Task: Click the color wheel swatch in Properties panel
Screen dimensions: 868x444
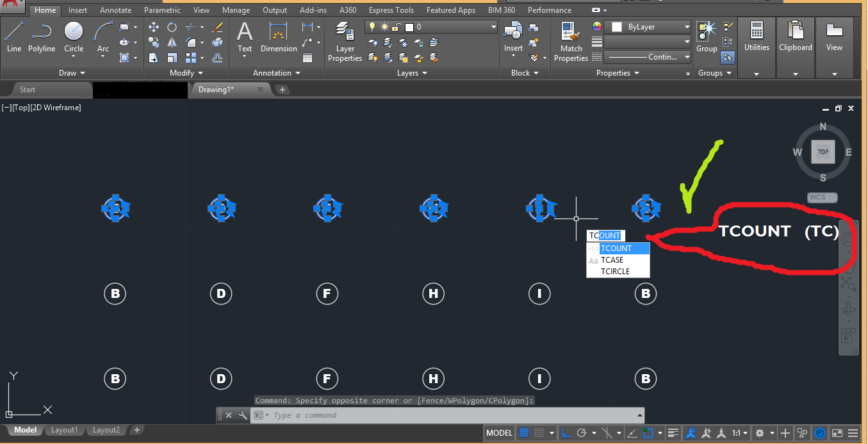Action: pos(596,26)
